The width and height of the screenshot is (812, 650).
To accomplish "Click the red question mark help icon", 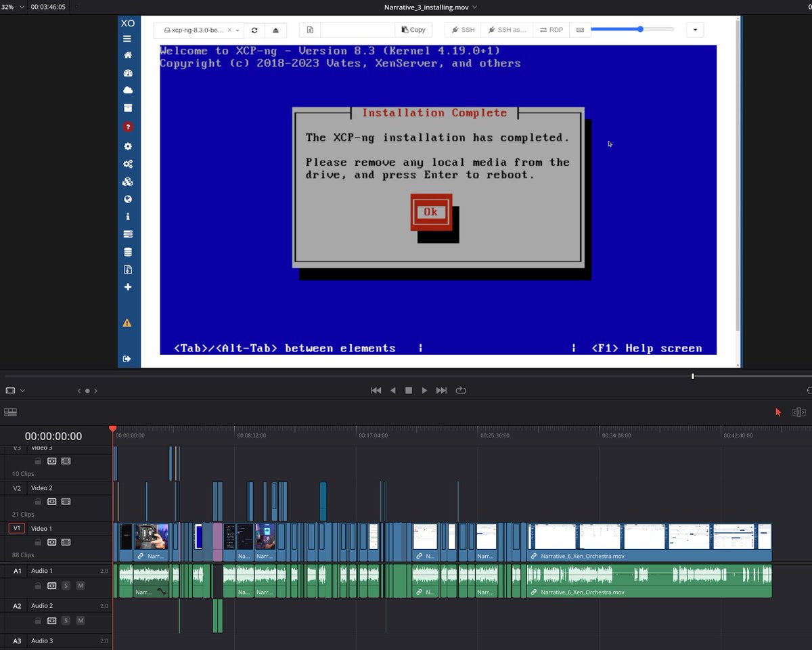I will point(128,127).
